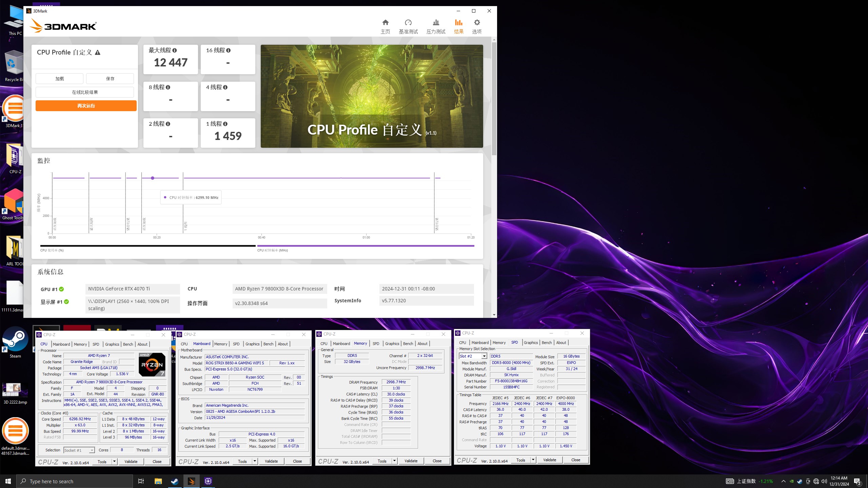
Task: Click warning triangle beside CPU Profile 自定义
Action: click(98, 53)
